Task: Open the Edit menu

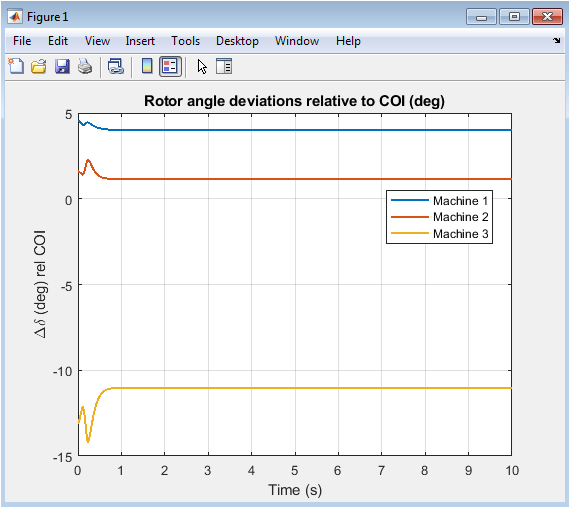Action: coord(58,41)
